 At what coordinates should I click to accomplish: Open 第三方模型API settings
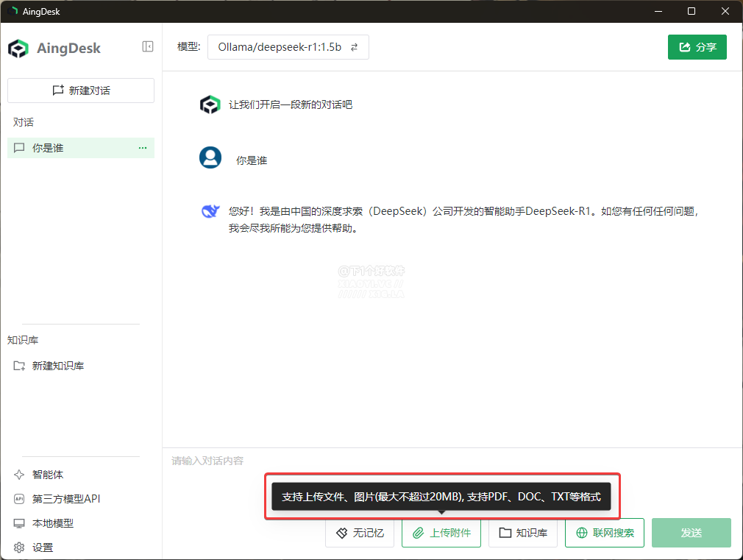[x=65, y=499]
